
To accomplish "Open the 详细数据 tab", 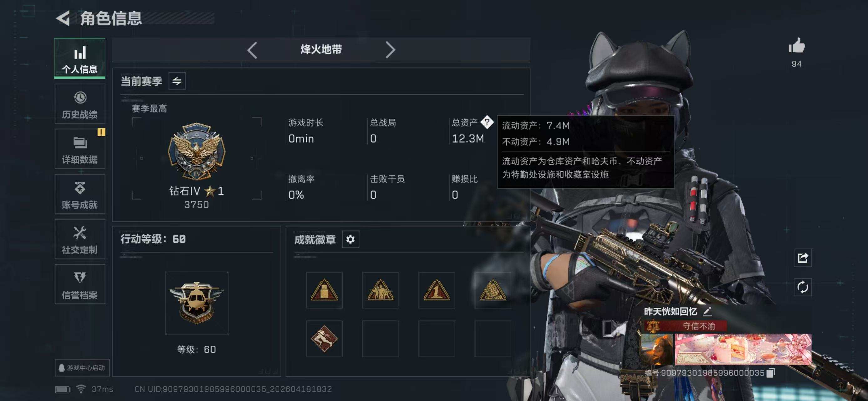I will 80,149.
